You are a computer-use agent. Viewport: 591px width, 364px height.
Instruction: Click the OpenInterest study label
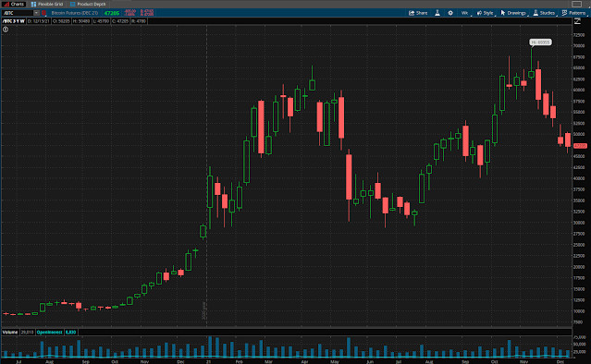coord(49,332)
